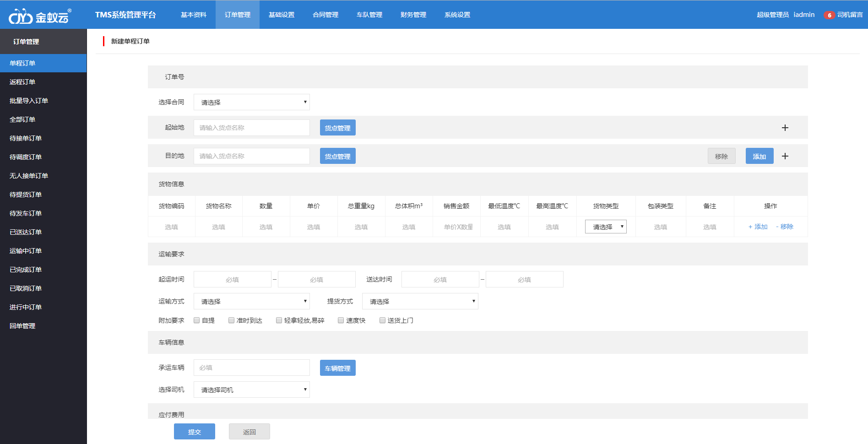Check the 速度快 option
Image resolution: width=868 pixels, height=444 pixels.
click(x=341, y=320)
